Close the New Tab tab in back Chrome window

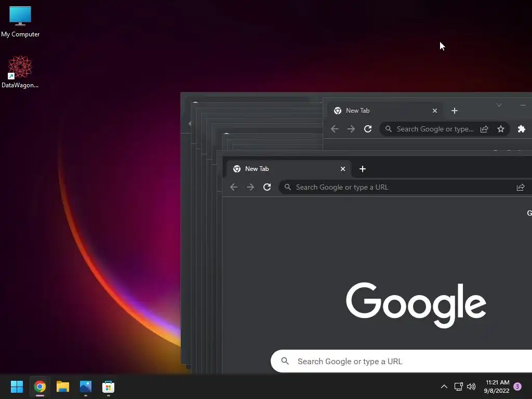(x=435, y=111)
